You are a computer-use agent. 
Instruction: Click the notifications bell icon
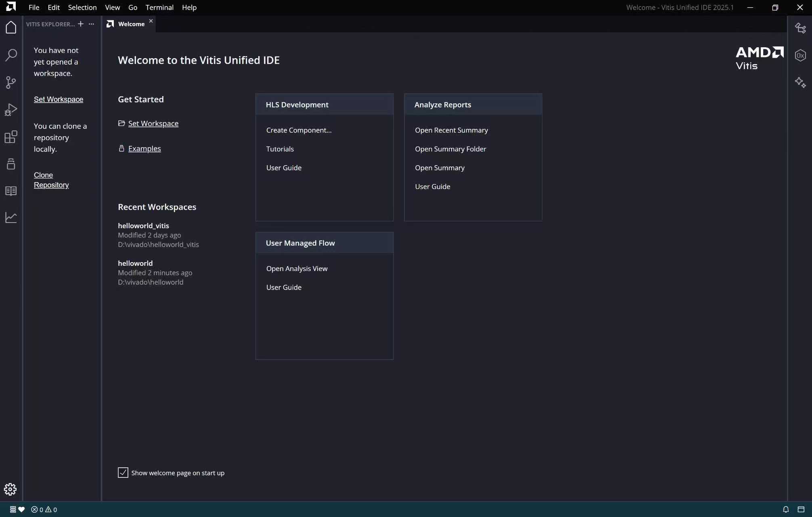[x=786, y=509]
